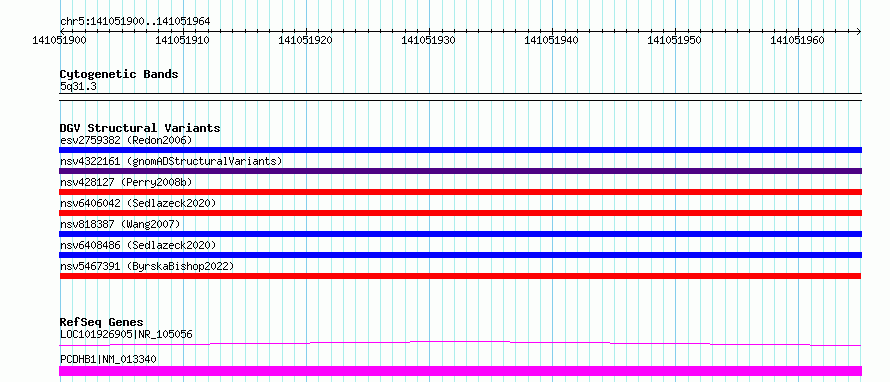Image resolution: width=890 pixels, height=382 pixels.
Task: Open the nsv6408486 (Sedlazeck2020) label
Action: tap(138, 245)
